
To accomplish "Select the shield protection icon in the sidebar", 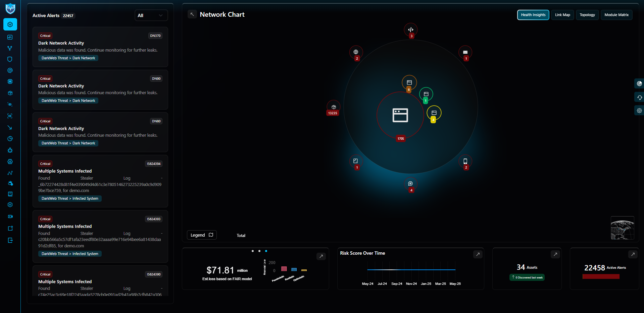I will (10, 59).
